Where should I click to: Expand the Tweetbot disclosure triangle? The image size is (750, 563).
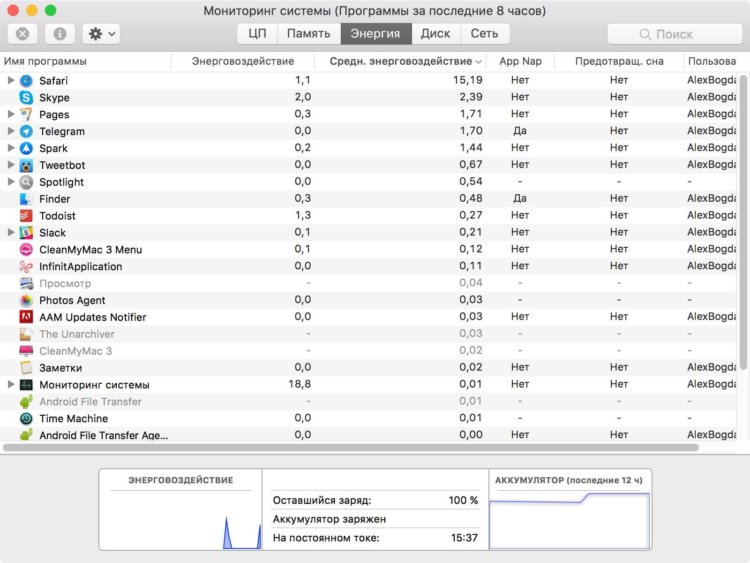click(11, 165)
